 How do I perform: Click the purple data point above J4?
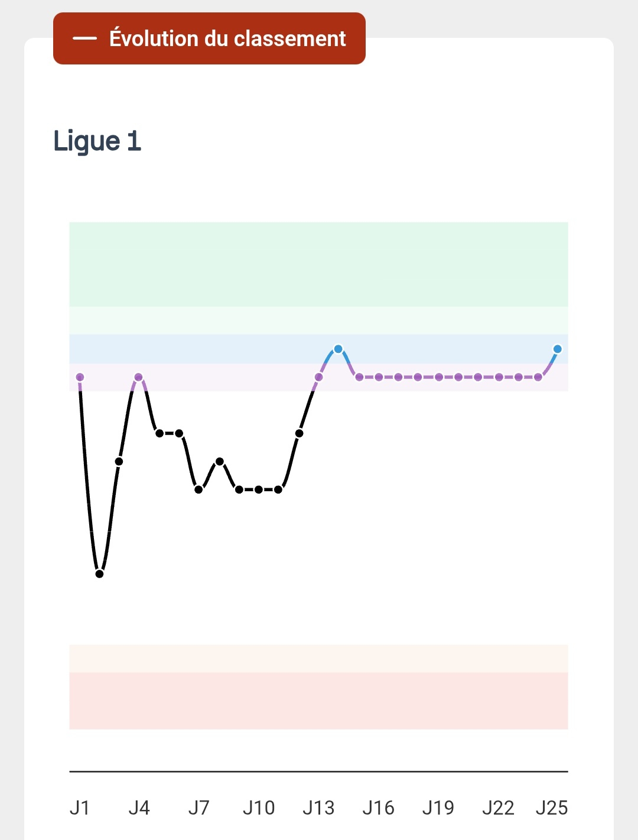coord(139,377)
